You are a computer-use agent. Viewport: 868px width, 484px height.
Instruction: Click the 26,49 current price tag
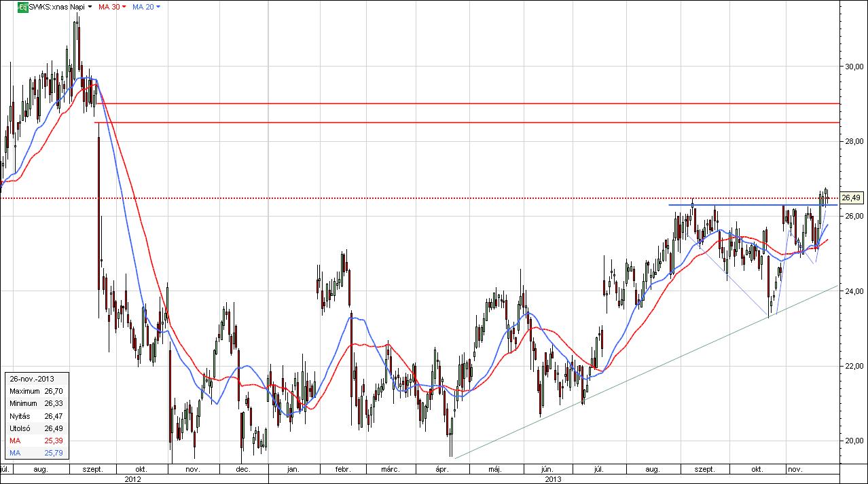click(x=851, y=198)
